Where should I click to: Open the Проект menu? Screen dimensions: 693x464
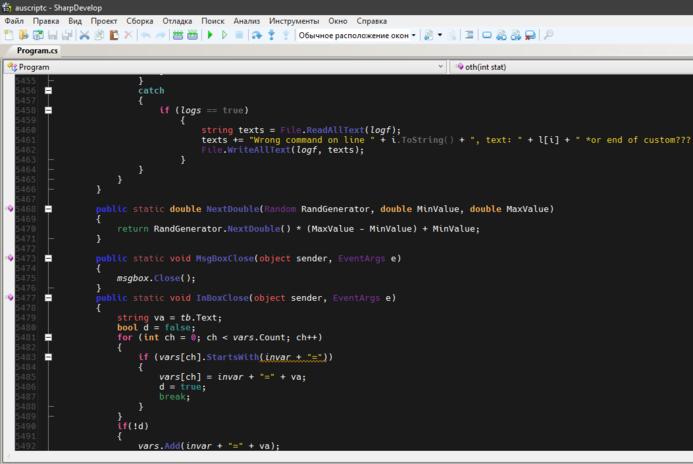(104, 21)
